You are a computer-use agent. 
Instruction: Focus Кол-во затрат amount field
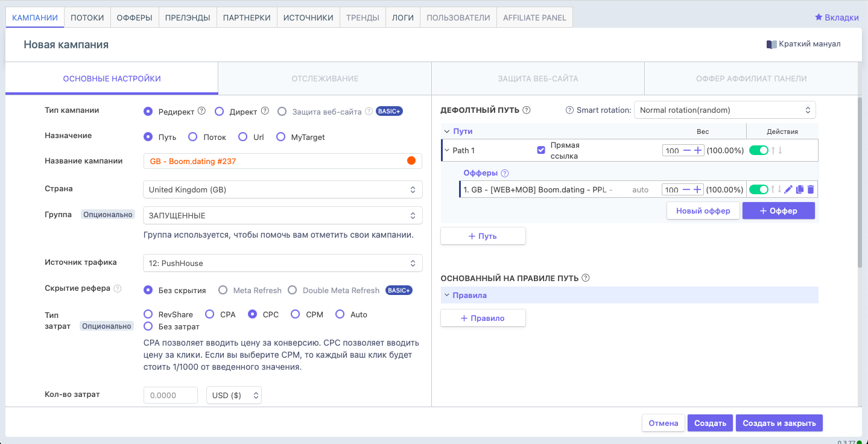click(171, 395)
